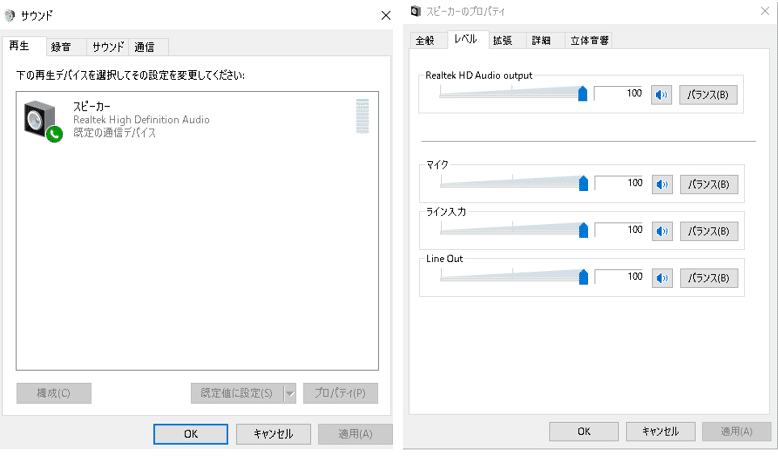Click the 構成(C) button

pos(54,393)
